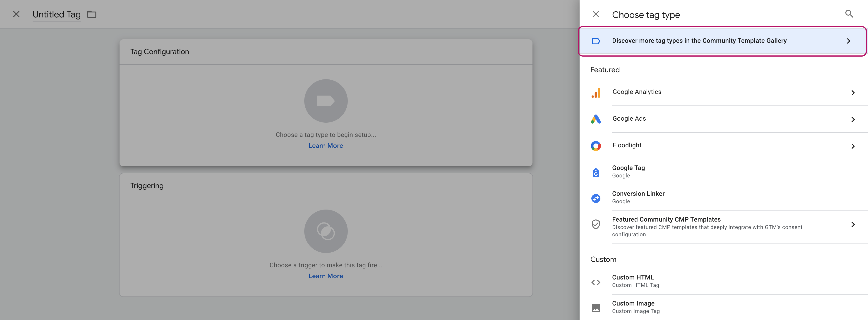
Task: Rename the Untitled Tag title field
Action: [56, 14]
